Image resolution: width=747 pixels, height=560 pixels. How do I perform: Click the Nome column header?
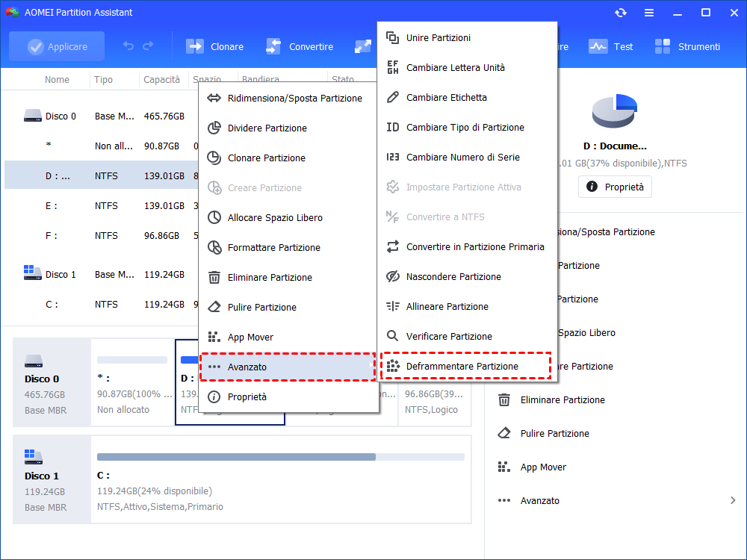[x=58, y=80]
